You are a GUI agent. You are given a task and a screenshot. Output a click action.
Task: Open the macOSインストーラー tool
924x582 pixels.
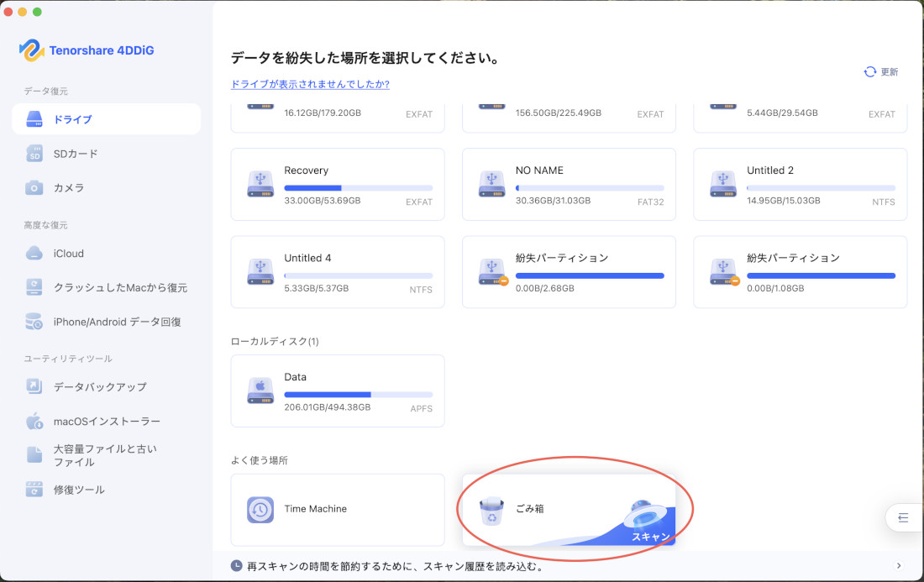(106, 421)
